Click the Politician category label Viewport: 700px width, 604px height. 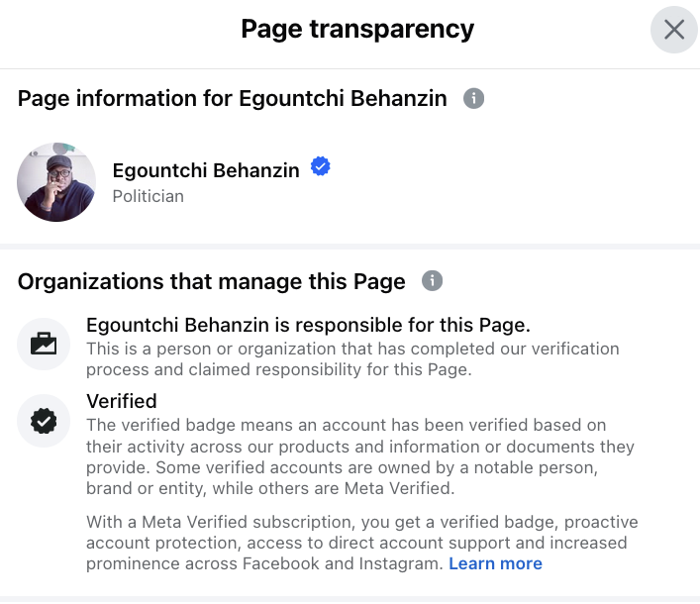coord(149,196)
